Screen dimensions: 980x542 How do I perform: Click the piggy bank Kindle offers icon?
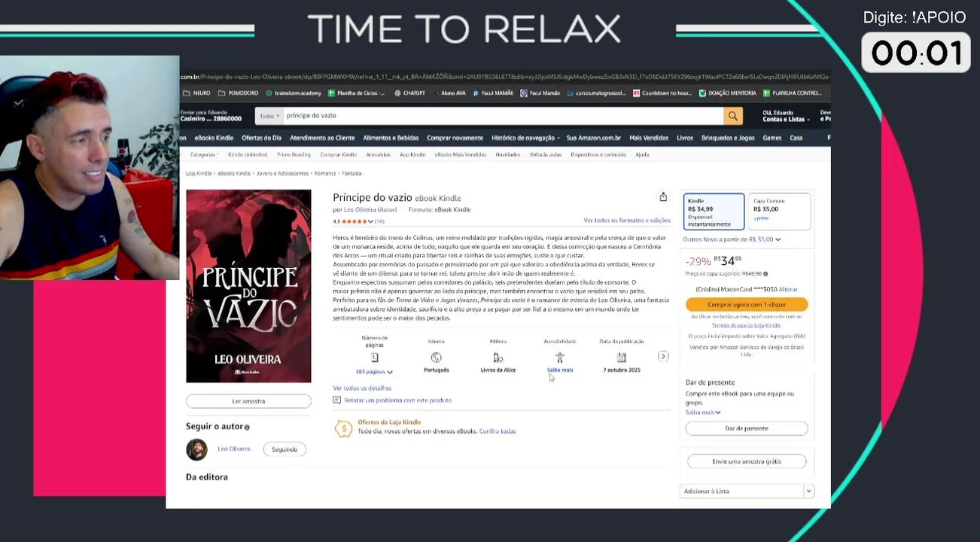(x=344, y=429)
